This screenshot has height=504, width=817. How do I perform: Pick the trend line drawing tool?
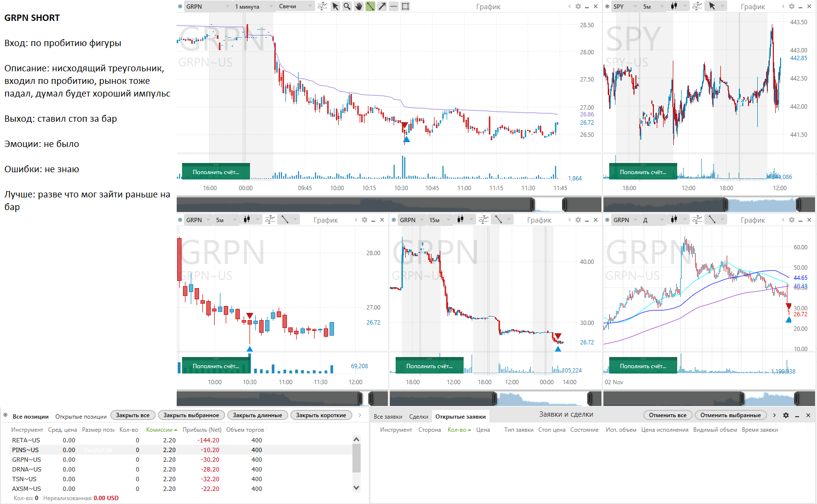coord(370,6)
